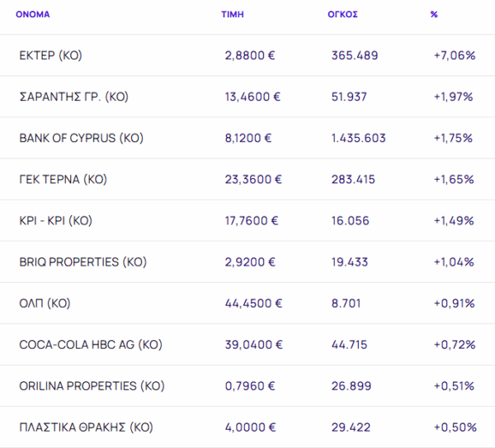Image resolution: width=495 pixels, height=448 pixels.
Task: Open BANK OF CYPRUS (ΚΟ) details
Action: (x=81, y=138)
